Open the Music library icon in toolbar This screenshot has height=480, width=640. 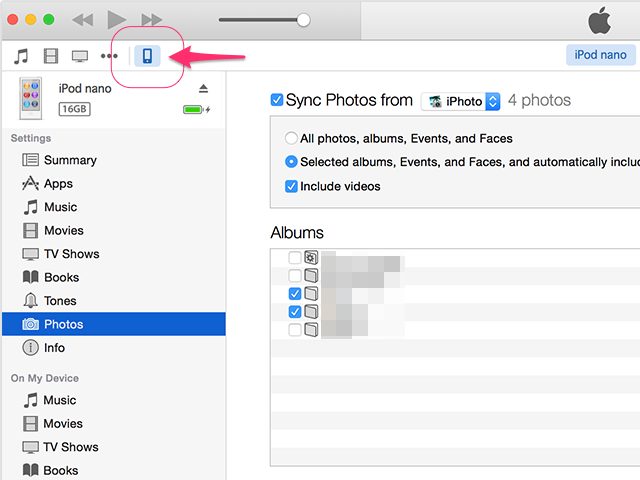tap(21, 56)
